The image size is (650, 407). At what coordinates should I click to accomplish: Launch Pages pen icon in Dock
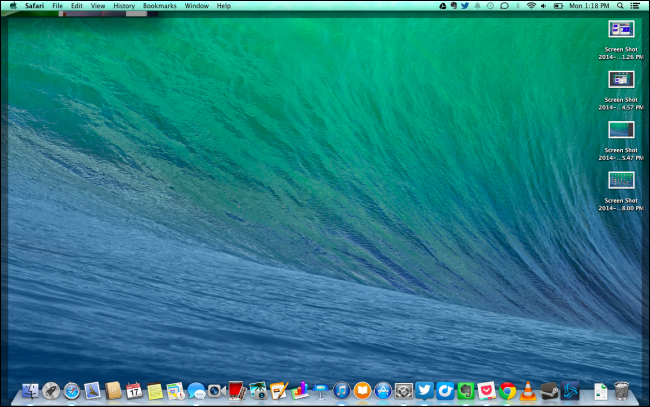[x=279, y=391]
